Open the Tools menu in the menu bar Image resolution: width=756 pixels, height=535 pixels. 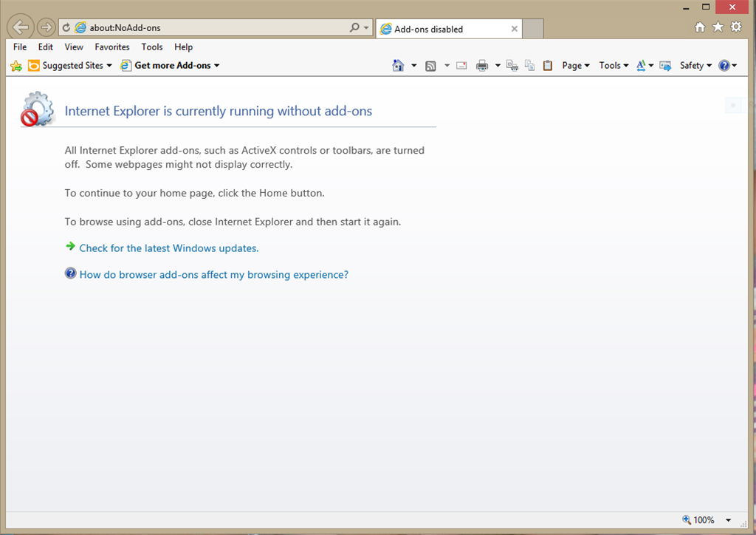(x=152, y=47)
